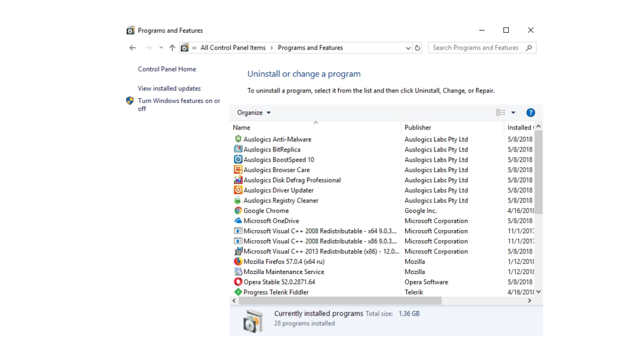Open the Organize dropdown menu
This screenshot has height=362, width=644.
pos(254,112)
